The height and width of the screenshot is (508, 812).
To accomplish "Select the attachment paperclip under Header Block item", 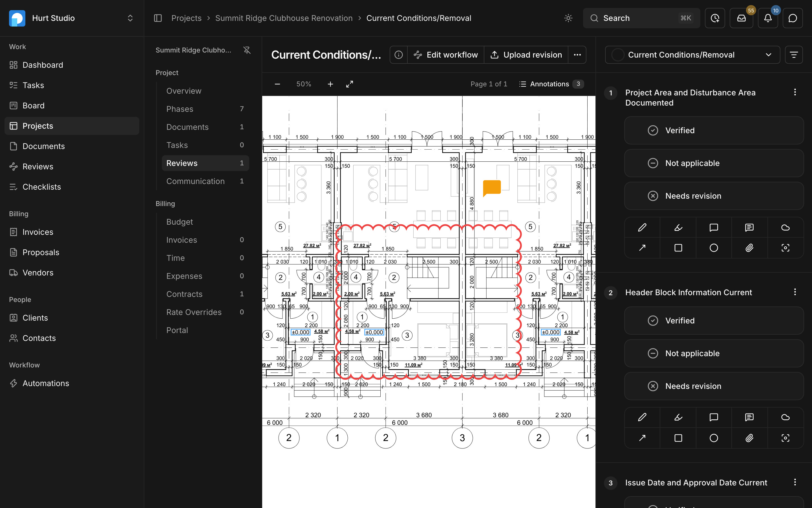I will pyautogui.click(x=749, y=438).
